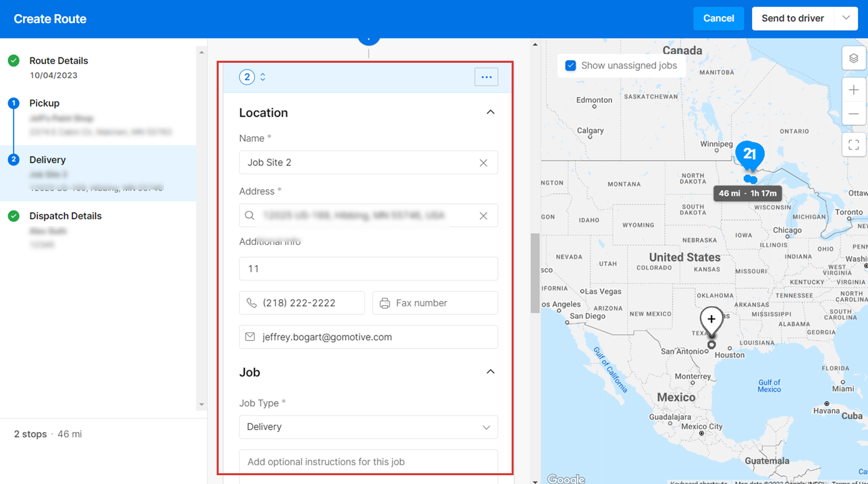Click the Send to driver button
Screen dimensions: 868x484
(793, 18)
